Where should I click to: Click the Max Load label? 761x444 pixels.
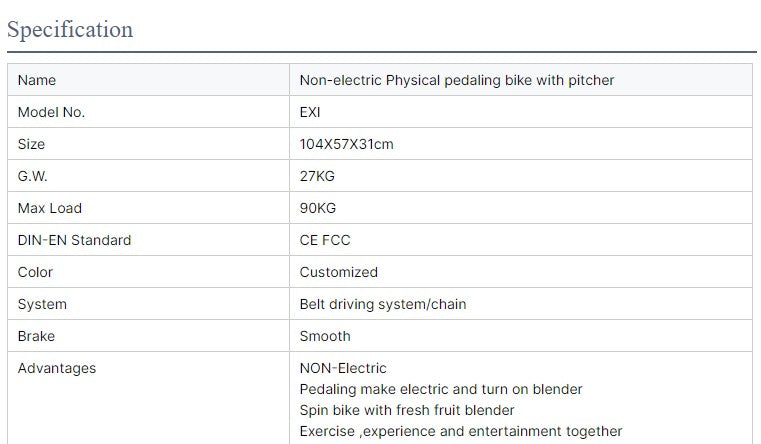pyautogui.click(x=50, y=208)
